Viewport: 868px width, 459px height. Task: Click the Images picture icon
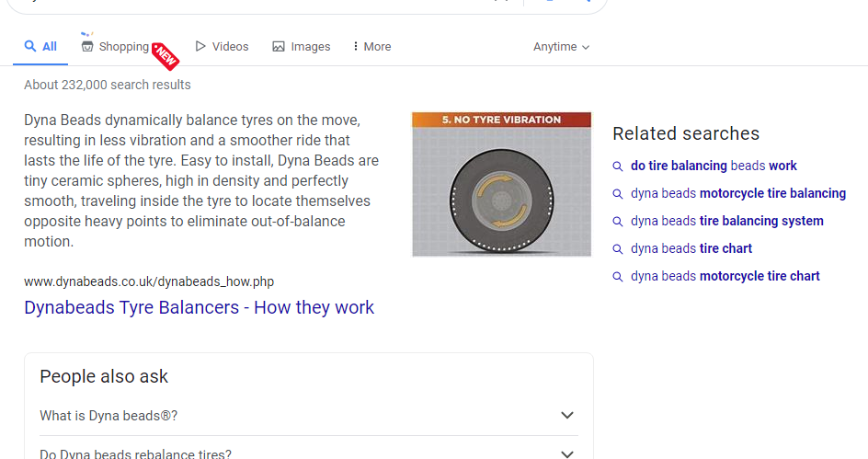click(279, 47)
